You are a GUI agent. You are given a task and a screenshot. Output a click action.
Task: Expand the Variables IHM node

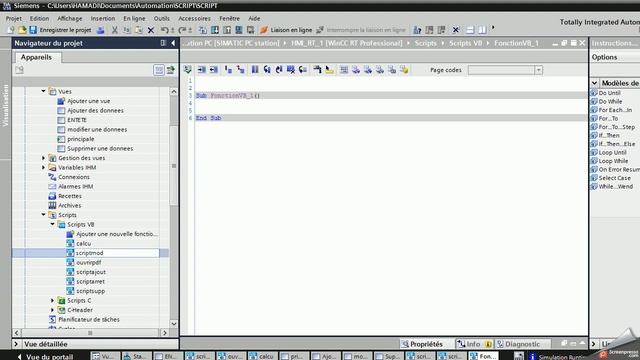tap(43, 167)
